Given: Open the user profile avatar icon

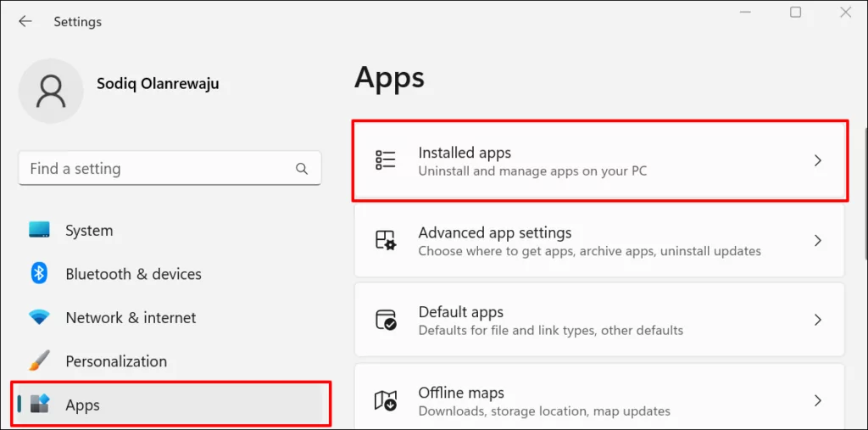Looking at the screenshot, I should [x=51, y=91].
